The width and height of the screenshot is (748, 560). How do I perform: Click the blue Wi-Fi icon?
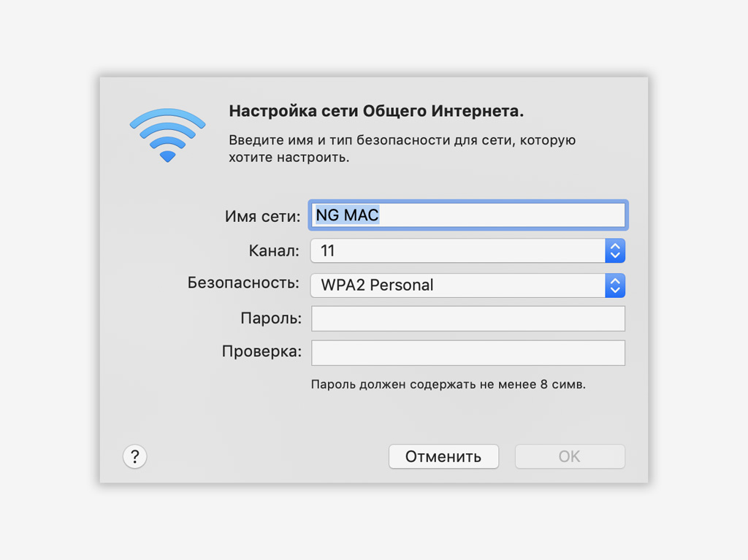167,135
